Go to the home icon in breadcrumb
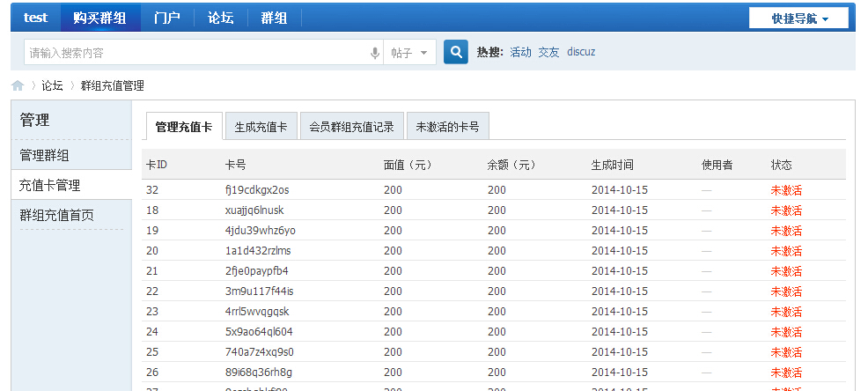 click(18, 85)
